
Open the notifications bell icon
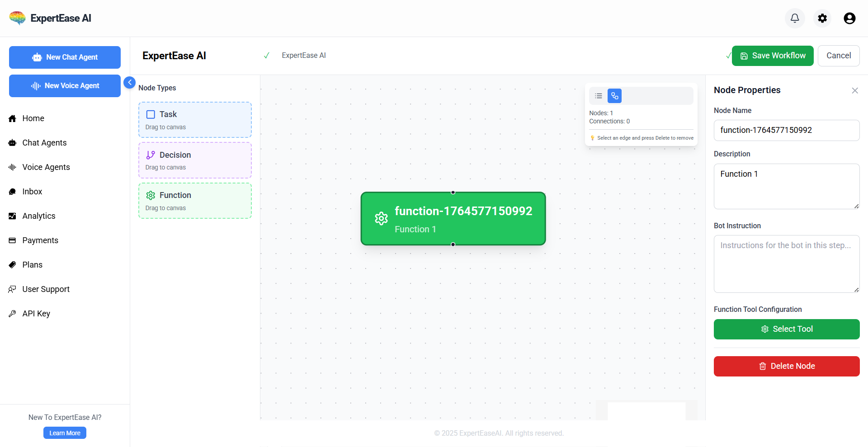point(795,18)
